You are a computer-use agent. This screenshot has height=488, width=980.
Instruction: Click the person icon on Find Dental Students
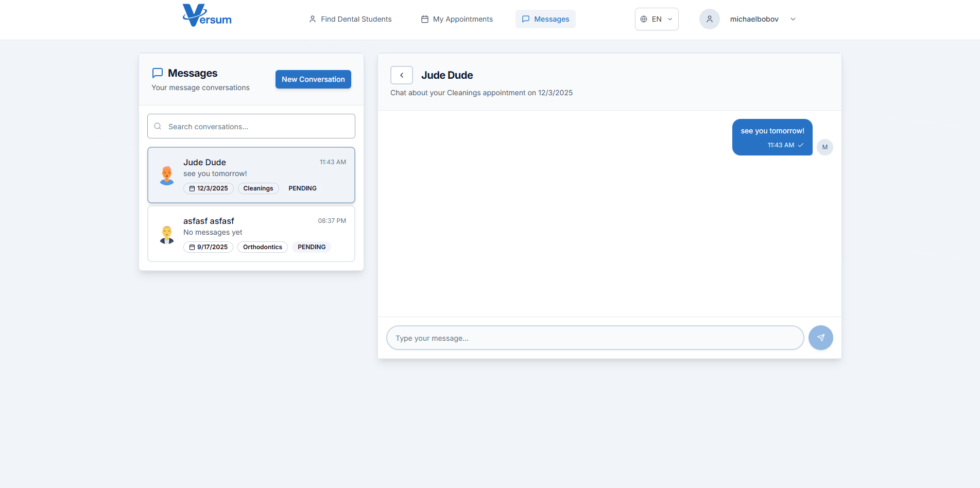pos(313,19)
